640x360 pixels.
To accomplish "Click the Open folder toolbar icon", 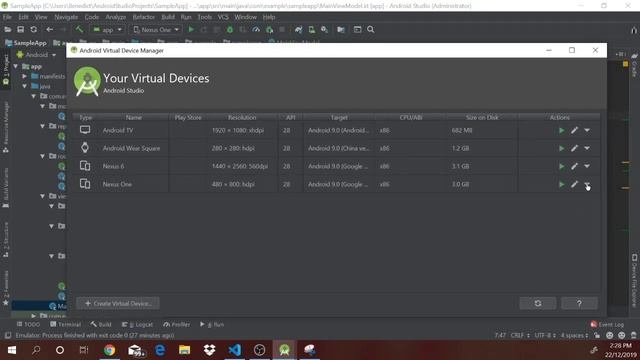I will pos(7,29).
